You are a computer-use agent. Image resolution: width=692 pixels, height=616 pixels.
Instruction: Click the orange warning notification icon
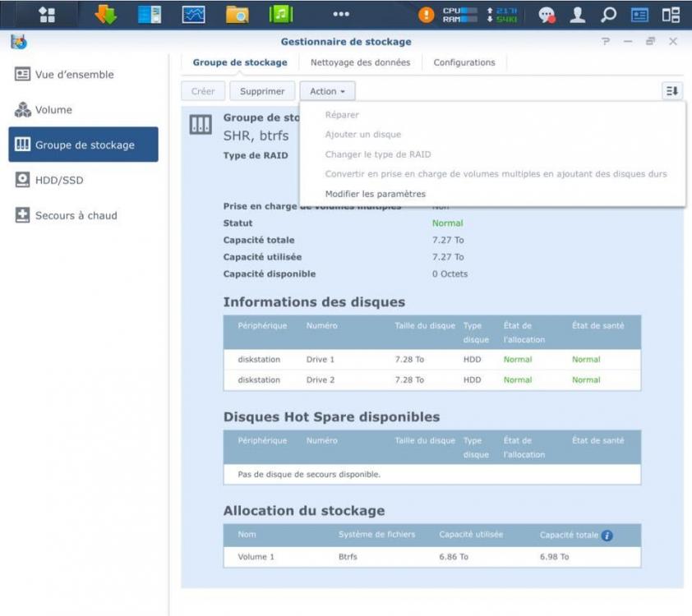[x=427, y=15]
